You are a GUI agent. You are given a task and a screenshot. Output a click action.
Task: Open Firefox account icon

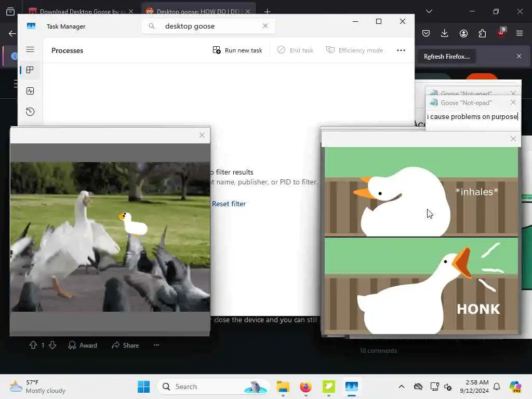point(463,33)
